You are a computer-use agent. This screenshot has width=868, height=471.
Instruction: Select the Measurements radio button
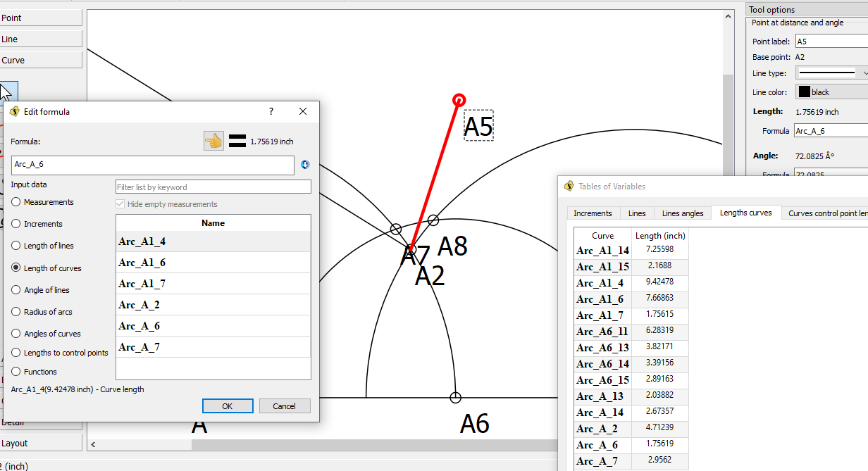coord(16,202)
